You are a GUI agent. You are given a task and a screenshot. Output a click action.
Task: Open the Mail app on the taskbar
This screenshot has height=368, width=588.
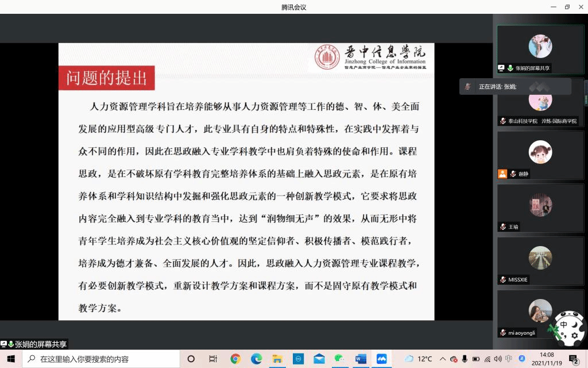coord(319,359)
